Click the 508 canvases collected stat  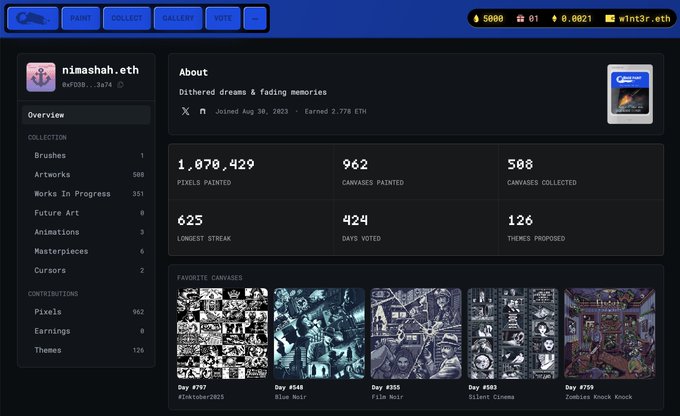[x=581, y=172]
